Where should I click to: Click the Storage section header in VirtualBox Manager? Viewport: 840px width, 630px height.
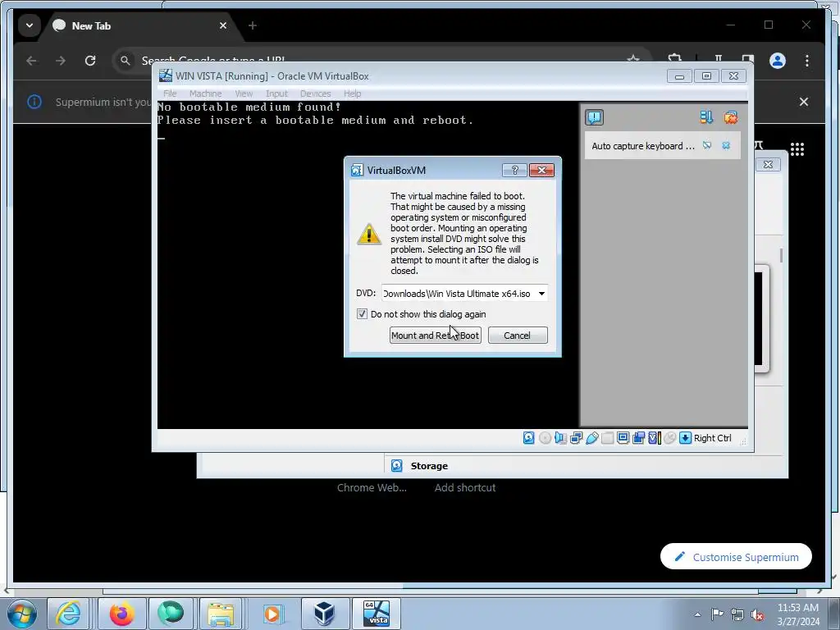(x=428, y=466)
